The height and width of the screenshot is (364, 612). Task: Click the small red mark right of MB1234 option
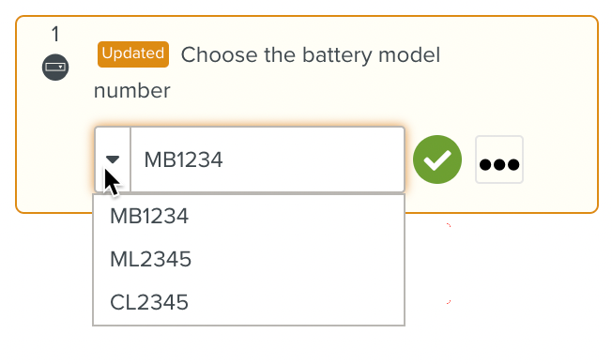coord(449,225)
